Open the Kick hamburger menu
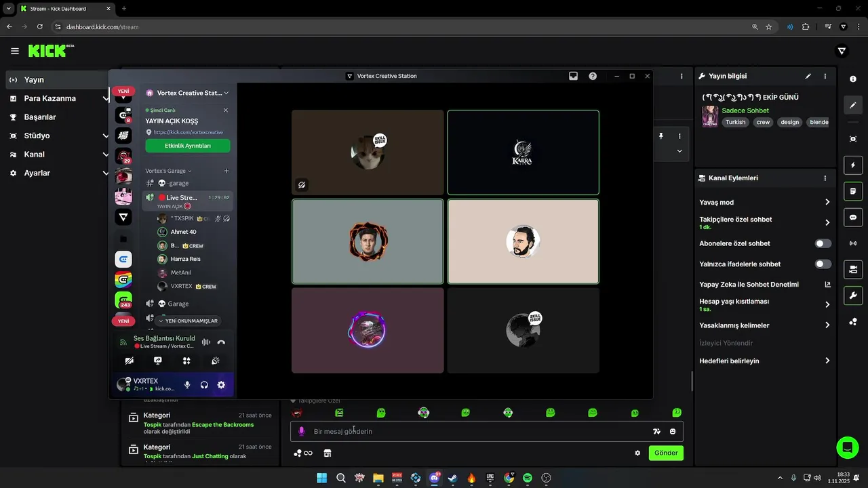The height and width of the screenshot is (488, 868). [15, 51]
